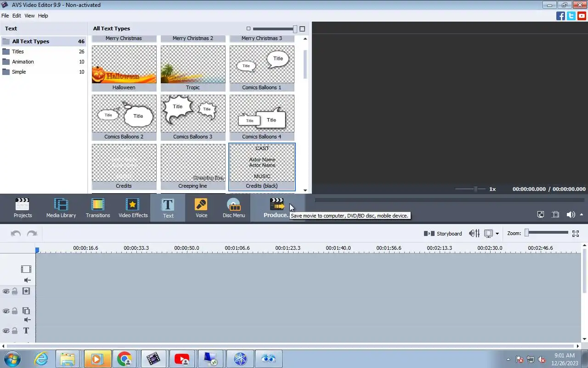Screen dimensions: 588x368
Task: Select the Halloween text preset
Action: pos(124,68)
